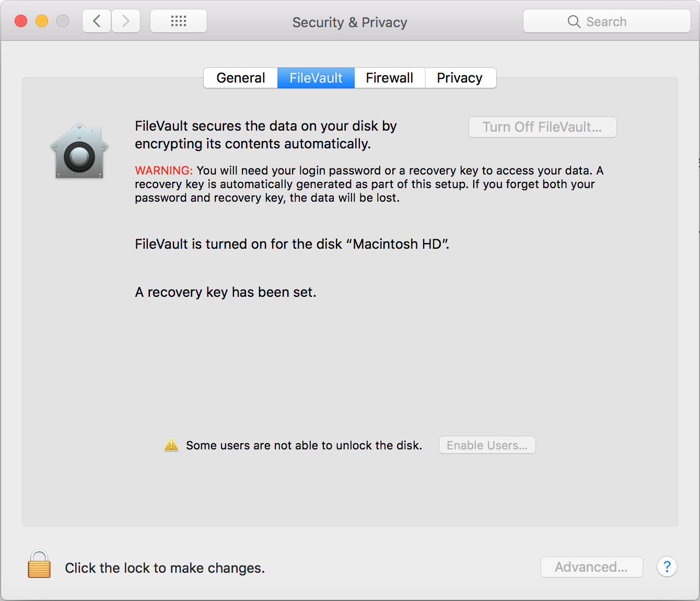Image resolution: width=700 pixels, height=601 pixels.
Task: Click the Enable Users button
Action: [487, 445]
